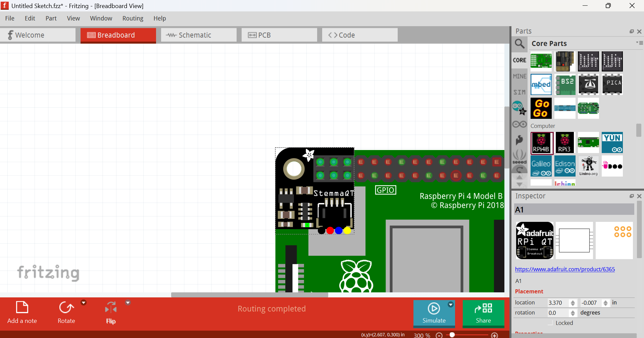Click the Flip tool
The height and width of the screenshot is (338, 644).
pos(111,312)
